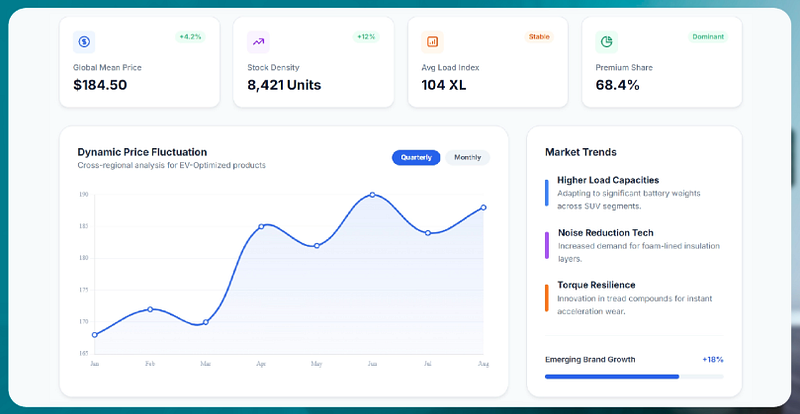Click the +12% badge on Stock Density
This screenshot has height=414, width=800.
[x=366, y=37]
